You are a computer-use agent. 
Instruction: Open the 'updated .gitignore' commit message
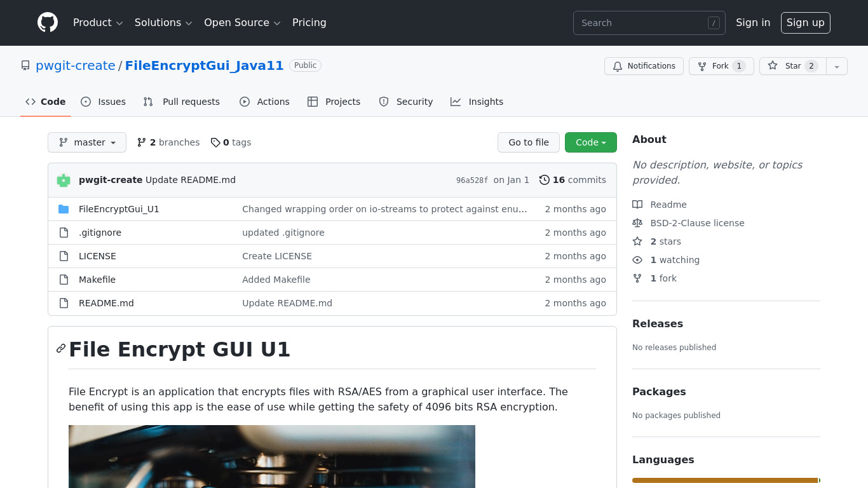pos(283,233)
